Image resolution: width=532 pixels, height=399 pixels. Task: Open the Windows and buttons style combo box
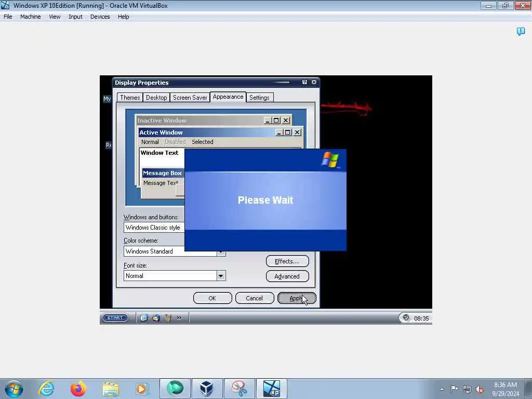click(x=154, y=228)
